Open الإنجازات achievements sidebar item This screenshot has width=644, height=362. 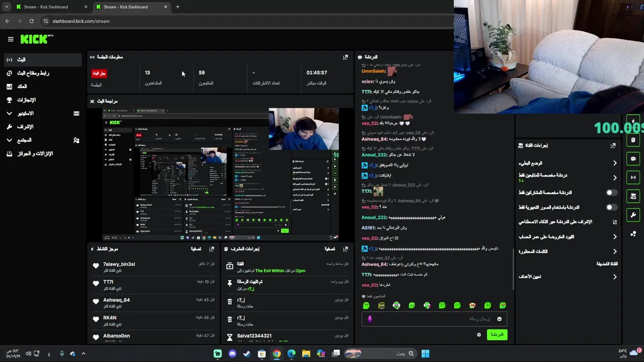[42, 100]
